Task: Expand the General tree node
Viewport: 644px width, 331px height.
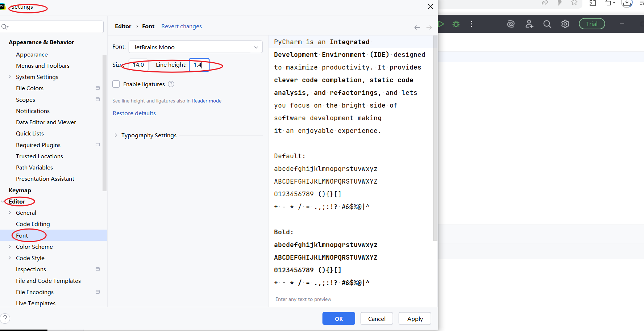Action: (x=9, y=213)
